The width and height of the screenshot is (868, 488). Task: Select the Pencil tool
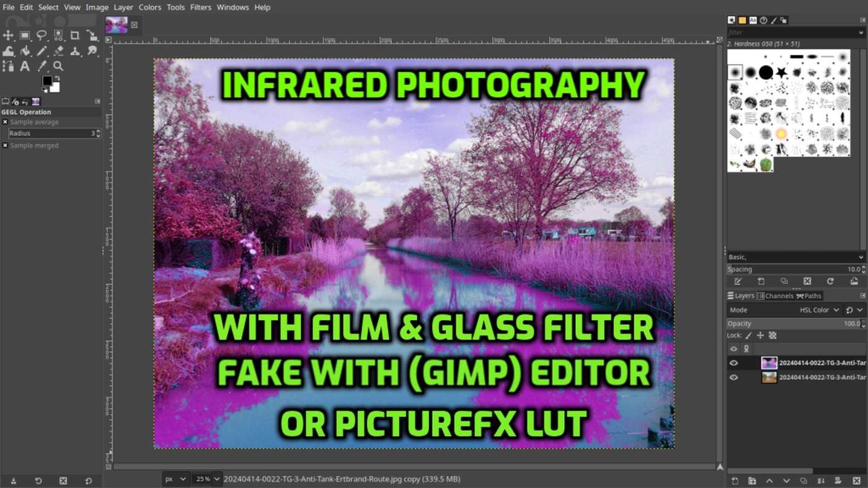pos(42,51)
